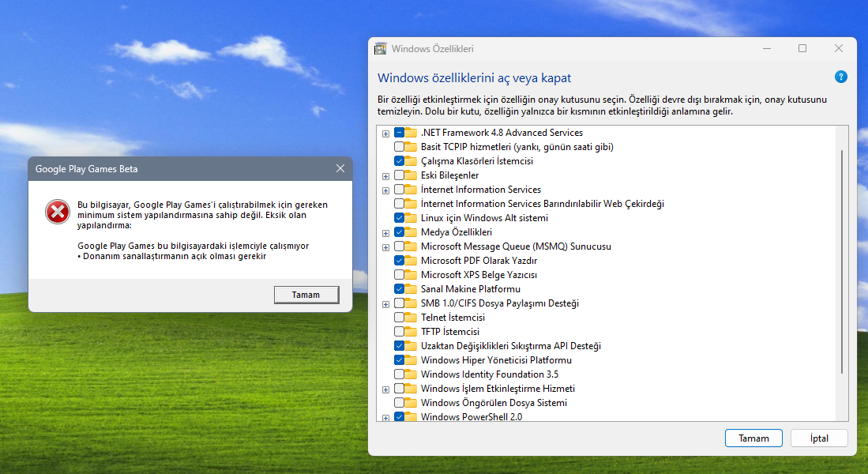Click folder icon beside Internet Information Services Barındırılabilir Web Çekirdeği

click(410, 204)
